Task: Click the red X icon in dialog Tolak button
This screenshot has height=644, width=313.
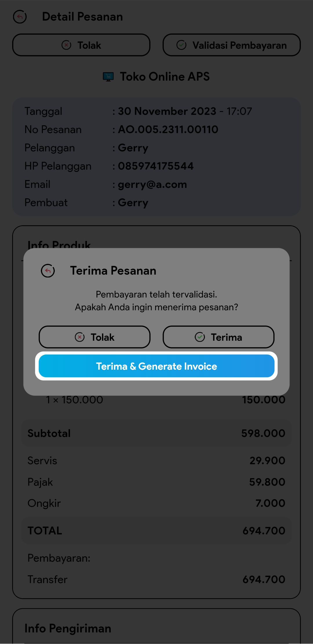Action: [80, 337]
